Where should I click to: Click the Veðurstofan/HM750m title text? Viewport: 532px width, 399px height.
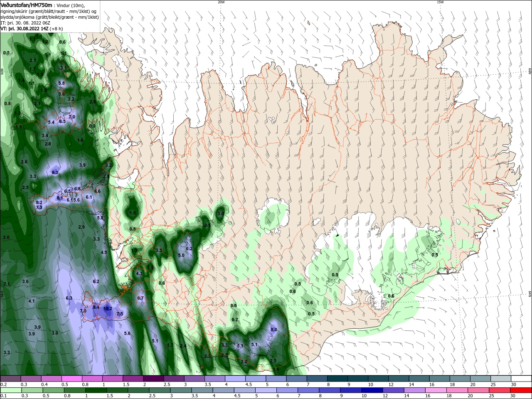pos(26,5)
